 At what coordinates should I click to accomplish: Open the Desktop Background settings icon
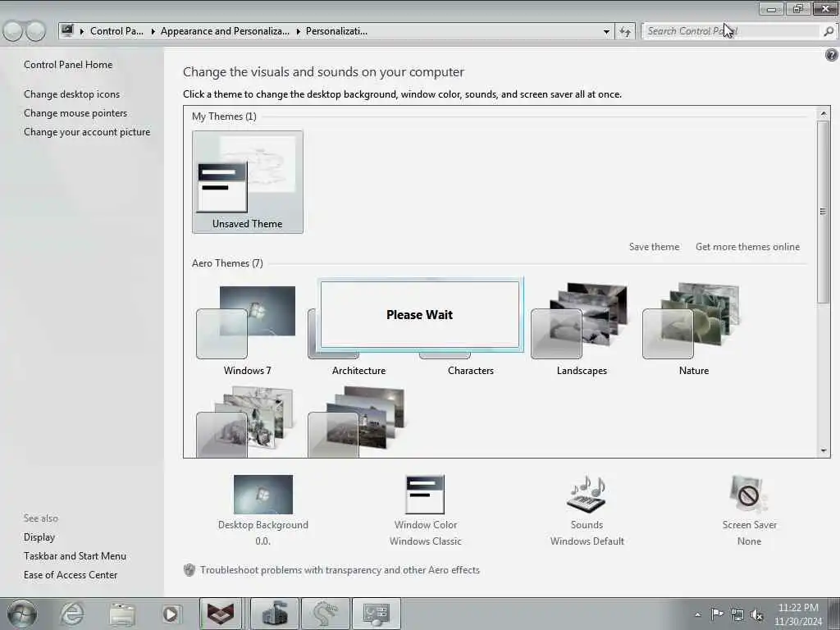click(x=263, y=494)
